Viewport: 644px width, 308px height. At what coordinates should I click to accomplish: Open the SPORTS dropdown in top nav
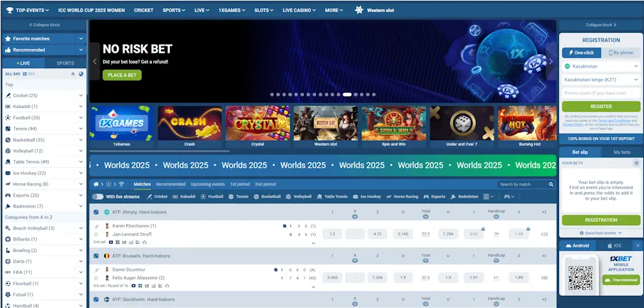[x=174, y=10]
